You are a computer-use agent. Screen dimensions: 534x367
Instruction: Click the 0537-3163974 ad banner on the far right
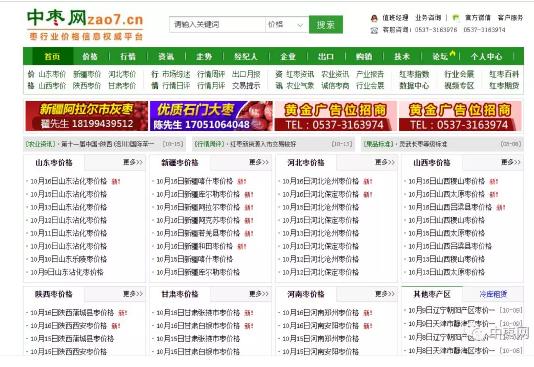(460, 116)
